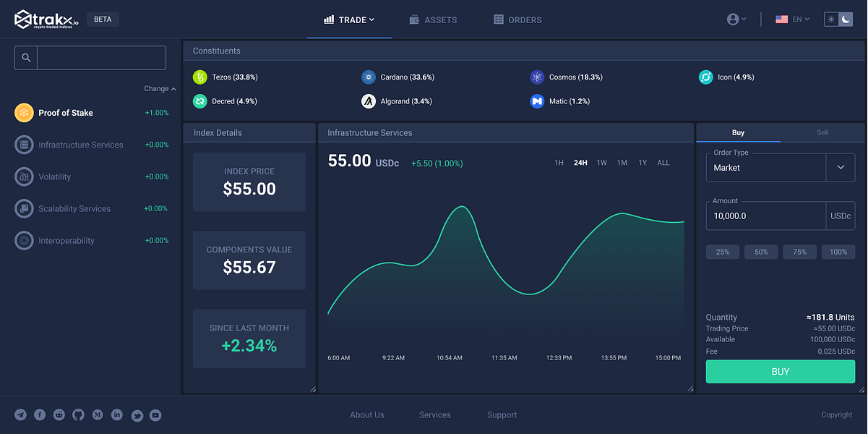
Task: Click the Scalability Services index icon
Action: [x=24, y=208]
